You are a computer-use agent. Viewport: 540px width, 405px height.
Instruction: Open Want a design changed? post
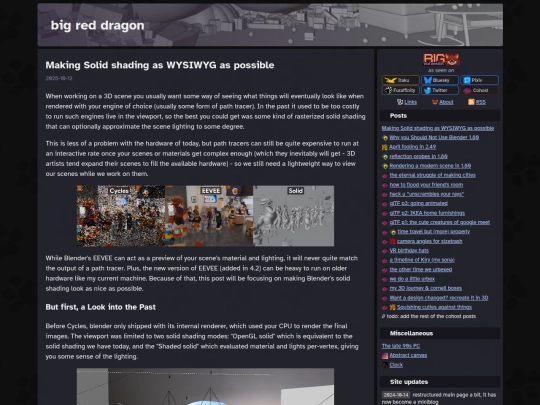point(439,298)
